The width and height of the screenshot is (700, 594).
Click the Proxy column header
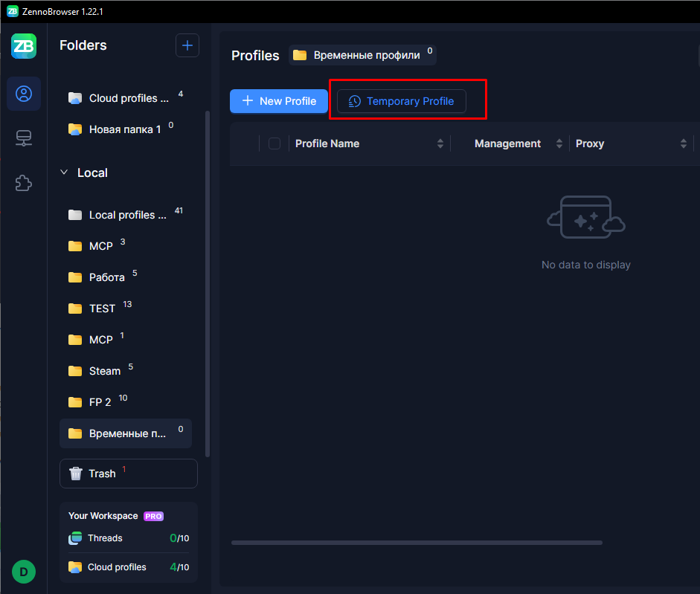[x=590, y=143]
